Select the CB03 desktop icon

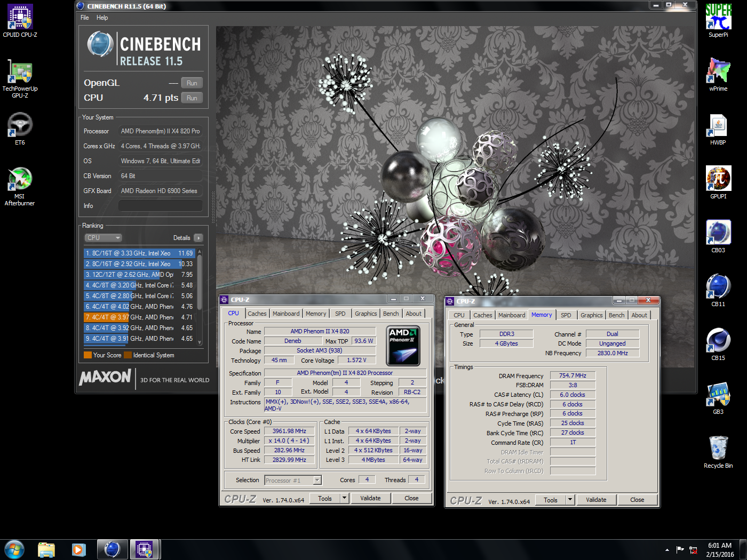pyautogui.click(x=718, y=236)
